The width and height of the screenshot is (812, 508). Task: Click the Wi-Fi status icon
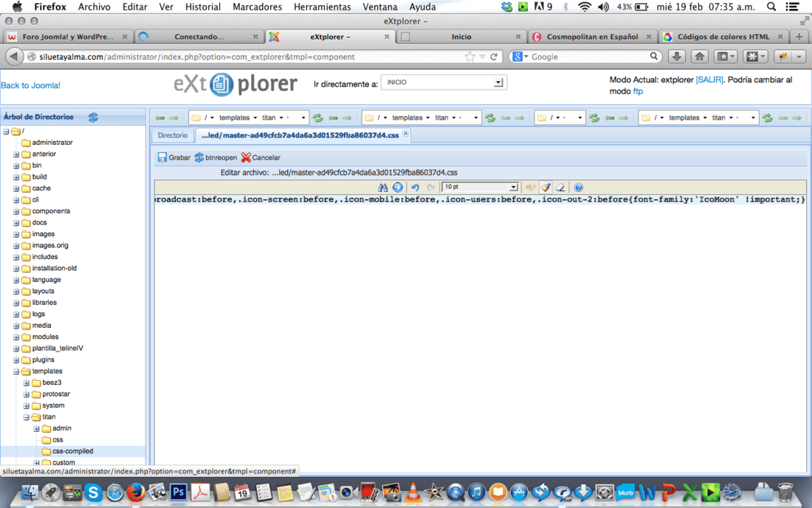point(585,7)
